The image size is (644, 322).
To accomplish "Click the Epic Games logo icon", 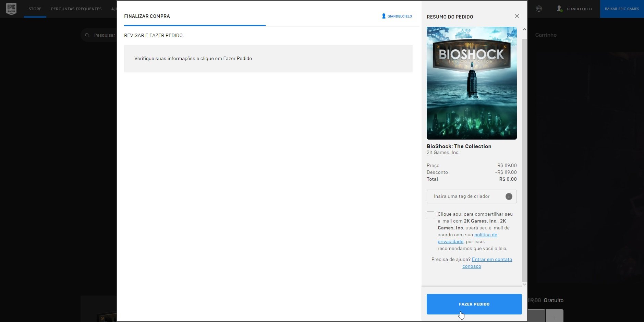I will pyautogui.click(x=11, y=9).
